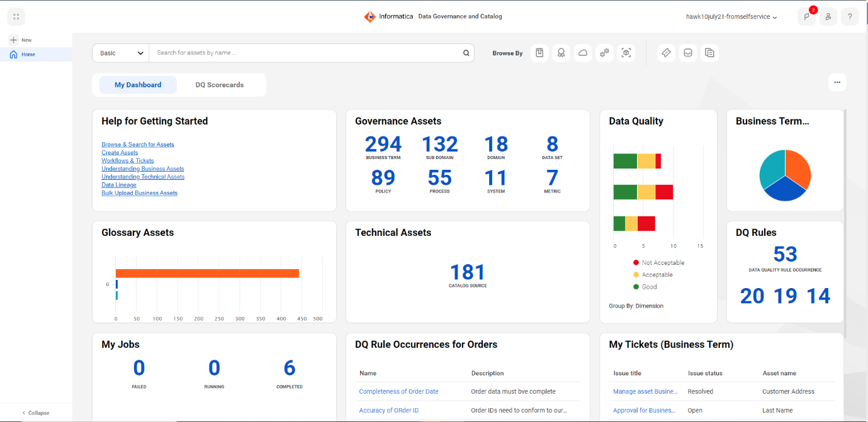Browse by the bookmark book icon
This screenshot has width=868, height=422.
(539, 53)
